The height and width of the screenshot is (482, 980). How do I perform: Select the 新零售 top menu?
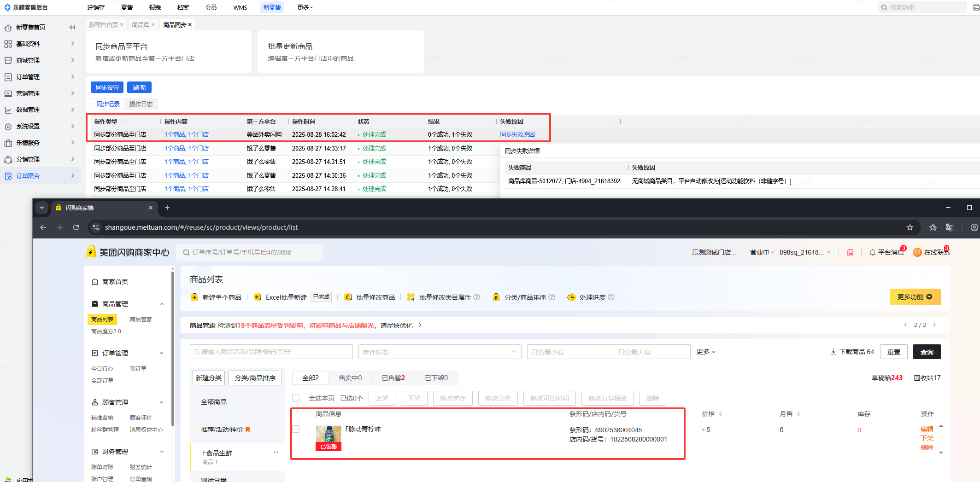(272, 7)
